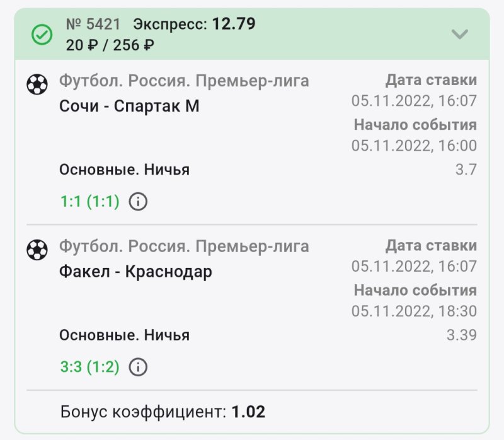Click soccer ball icon beside Факел - Краснодар

click(x=37, y=250)
